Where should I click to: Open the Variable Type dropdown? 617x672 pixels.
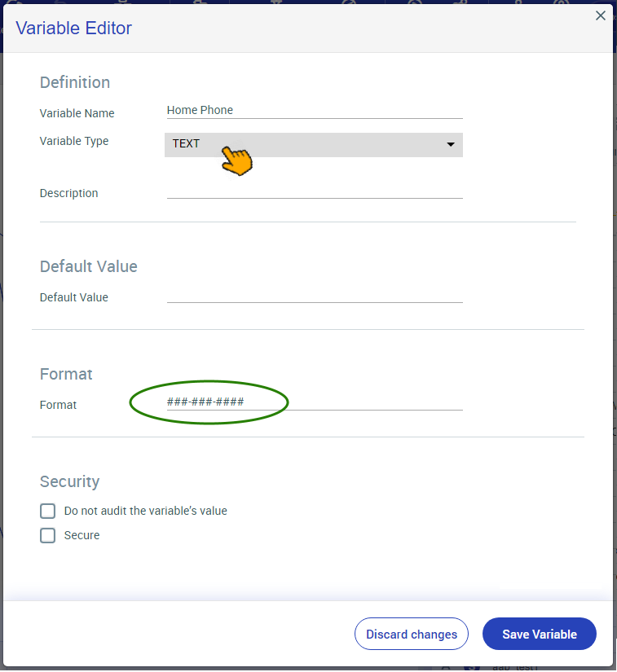(x=314, y=145)
